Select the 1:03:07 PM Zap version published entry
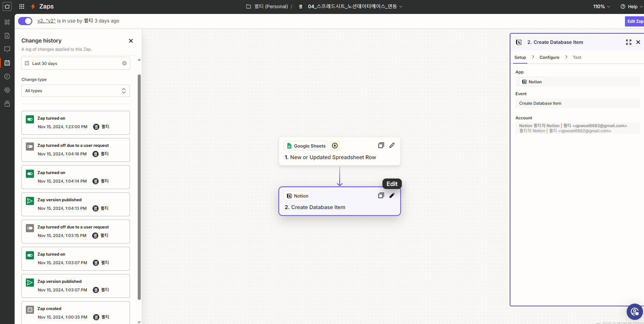Viewport: 644px width, 324px height. point(75,286)
